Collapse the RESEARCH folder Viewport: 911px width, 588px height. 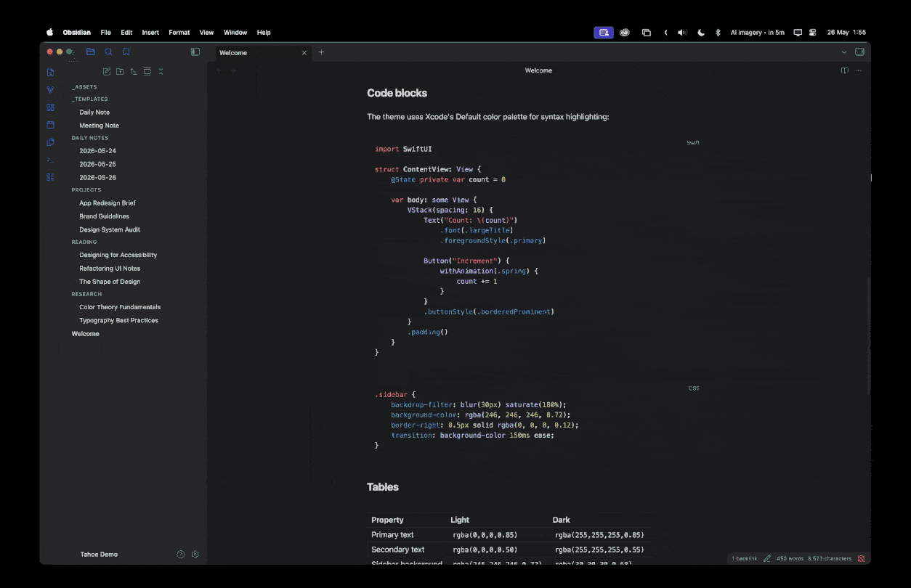[x=86, y=294]
